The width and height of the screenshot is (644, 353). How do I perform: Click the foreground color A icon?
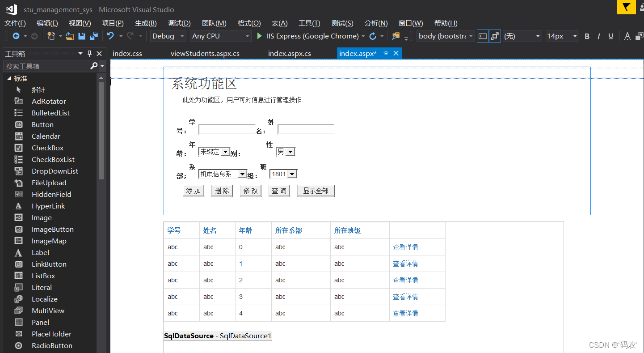pos(627,36)
